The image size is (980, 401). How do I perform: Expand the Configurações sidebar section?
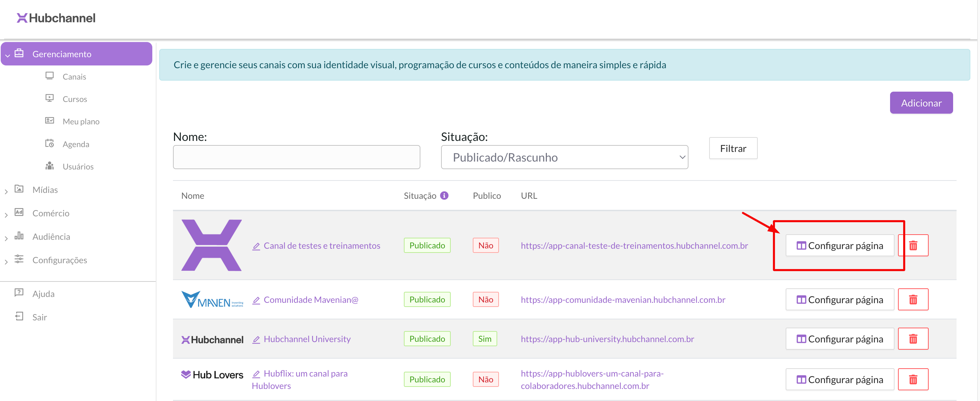click(59, 260)
